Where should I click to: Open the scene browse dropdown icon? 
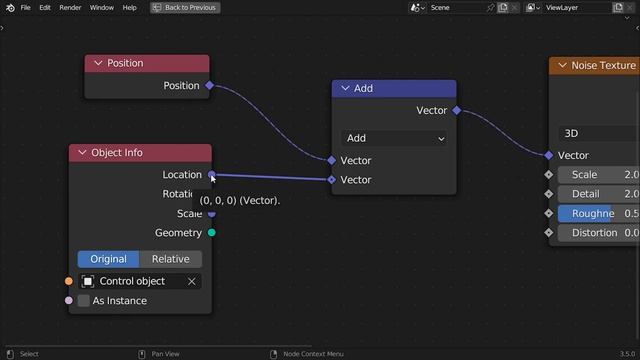[418, 8]
